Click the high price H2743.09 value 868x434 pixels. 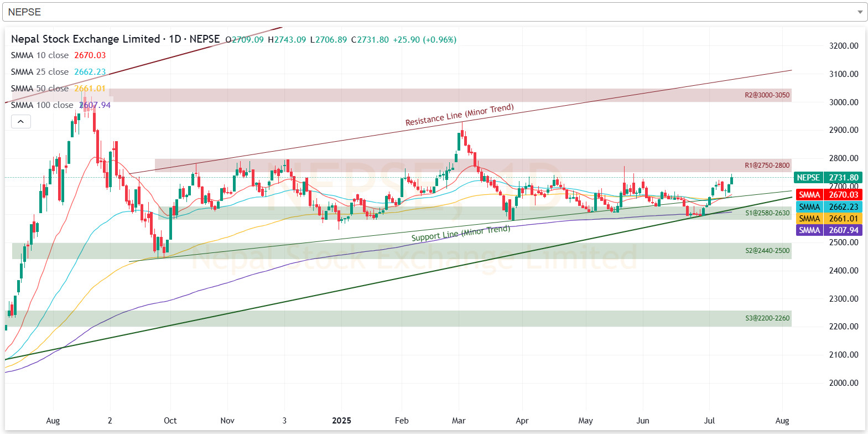click(x=287, y=40)
